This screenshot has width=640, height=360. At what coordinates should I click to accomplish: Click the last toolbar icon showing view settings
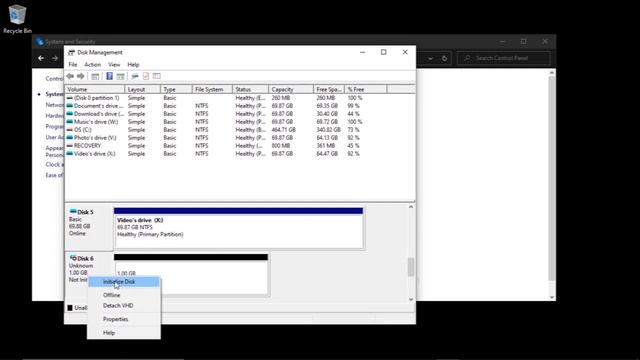(157, 76)
